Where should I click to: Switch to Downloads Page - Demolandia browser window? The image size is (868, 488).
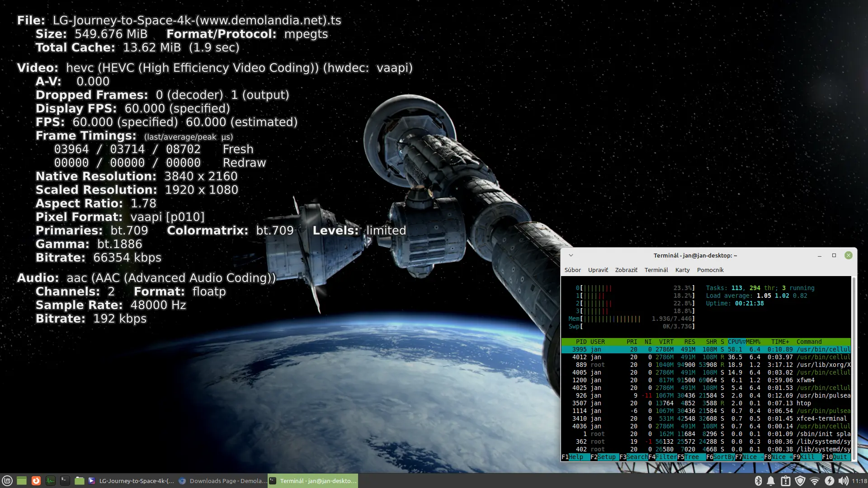(x=222, y=481)
